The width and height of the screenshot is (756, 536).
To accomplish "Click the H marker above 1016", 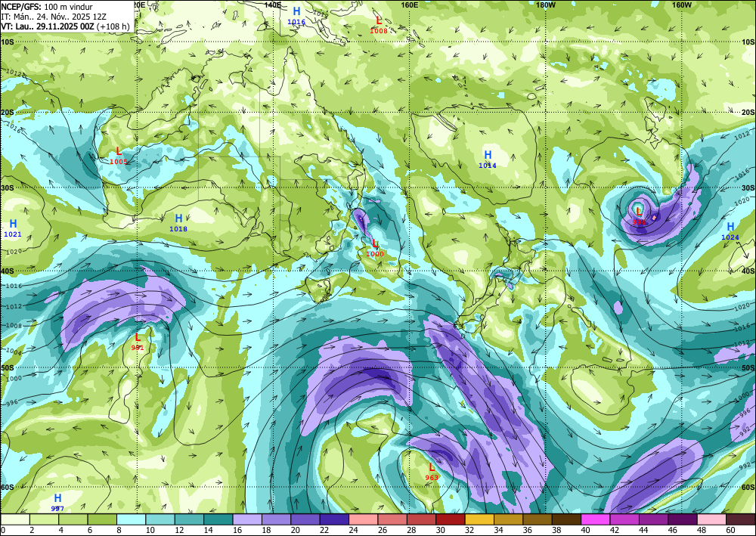I will pos(296,11).
